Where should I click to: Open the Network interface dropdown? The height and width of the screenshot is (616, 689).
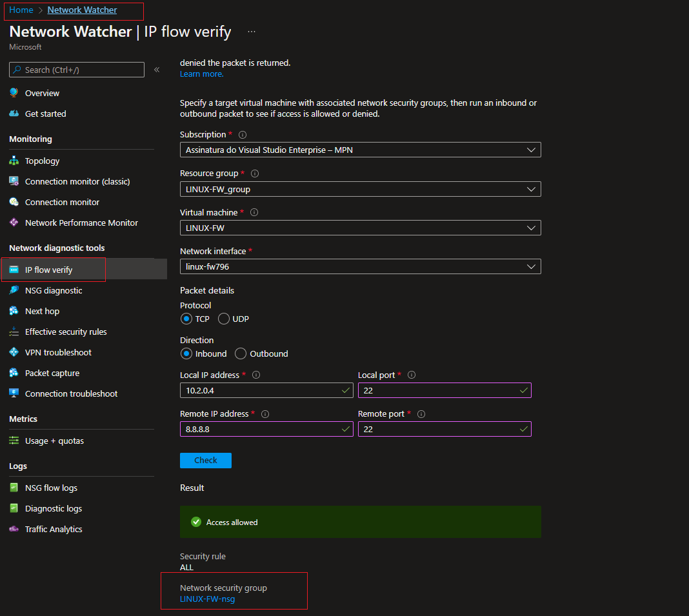(x=361, y=266)
